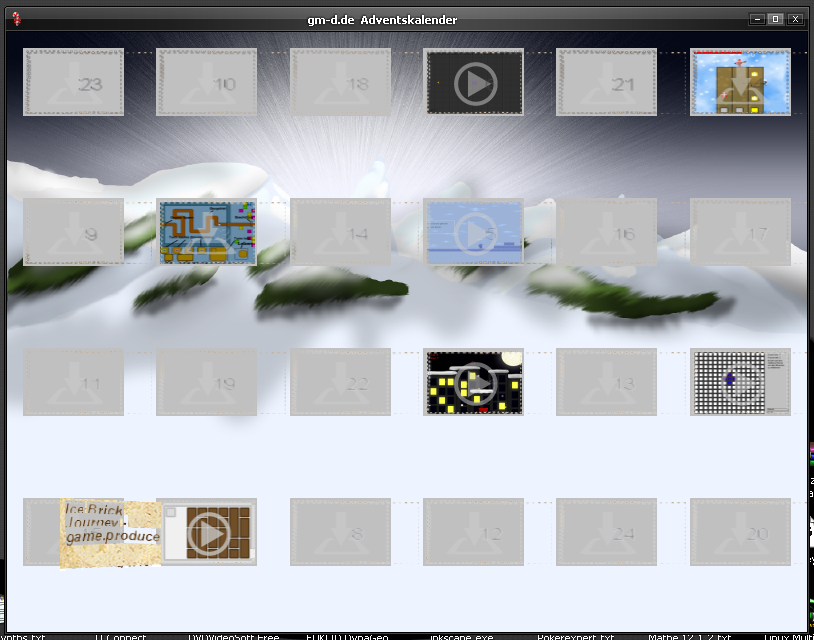Open the door numbered 24

point(606,532)
